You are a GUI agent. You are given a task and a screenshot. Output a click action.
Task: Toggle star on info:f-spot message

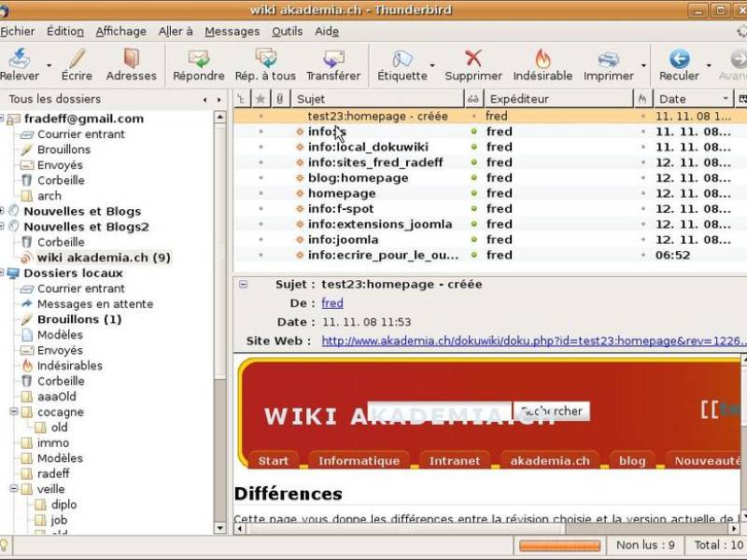click(x=261, y=208)
